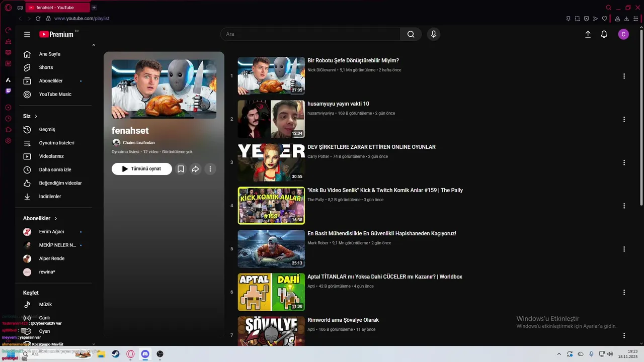Reload the current YouTube page
Image resolution: width=644 pixels, height=362 pixels.
[x=38, y=19]
